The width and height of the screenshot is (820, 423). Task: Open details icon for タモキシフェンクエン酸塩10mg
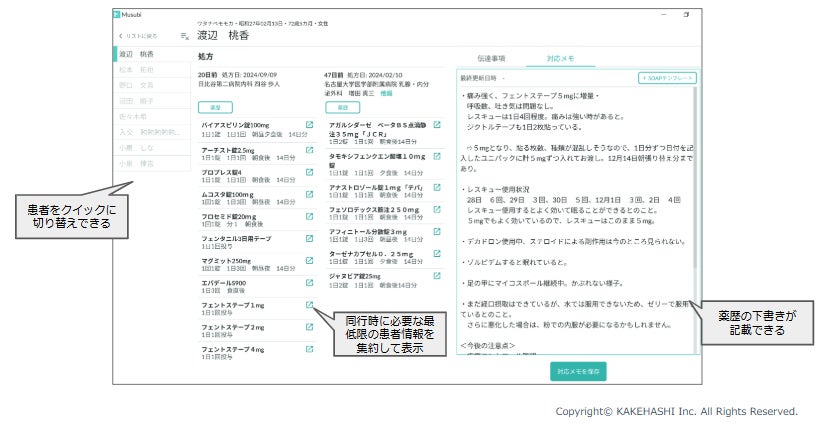tap(437, 156)
